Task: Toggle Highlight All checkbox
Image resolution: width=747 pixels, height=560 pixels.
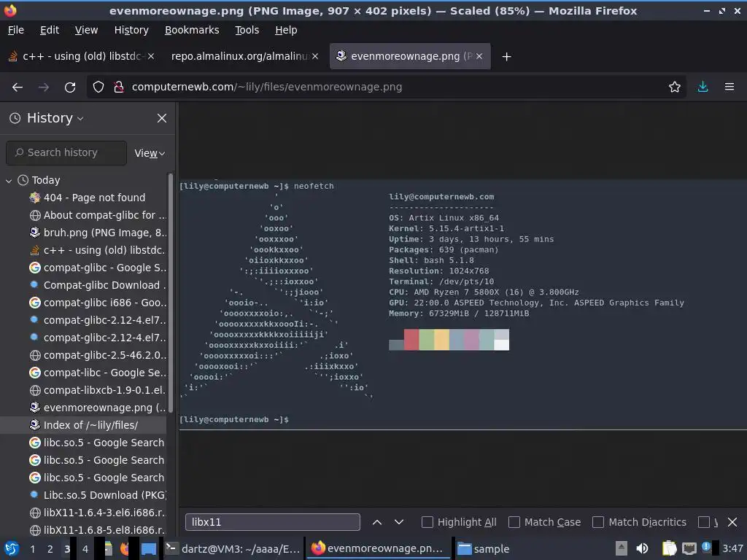Action: [x=427, y=522]
